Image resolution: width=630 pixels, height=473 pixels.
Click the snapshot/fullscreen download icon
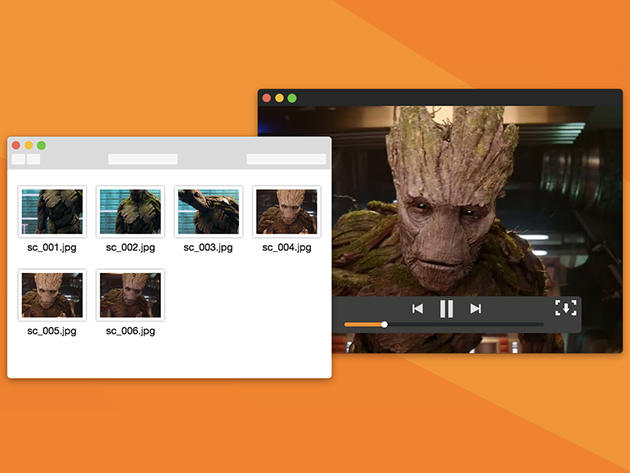(x=566, y=308)
